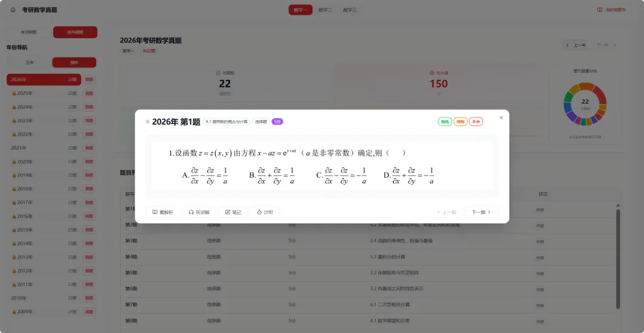Click the lock icon beside 2015年
The width and height of the screenshot is (644, 333).
pyautogui.click(x=14, y=230)
